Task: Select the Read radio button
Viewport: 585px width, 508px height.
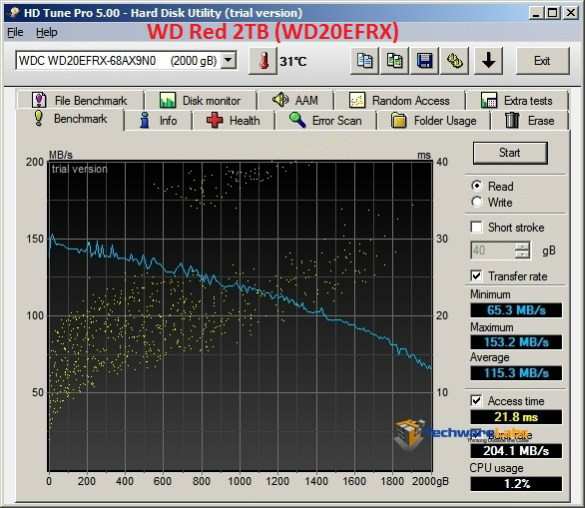Action: coord(476,186)
